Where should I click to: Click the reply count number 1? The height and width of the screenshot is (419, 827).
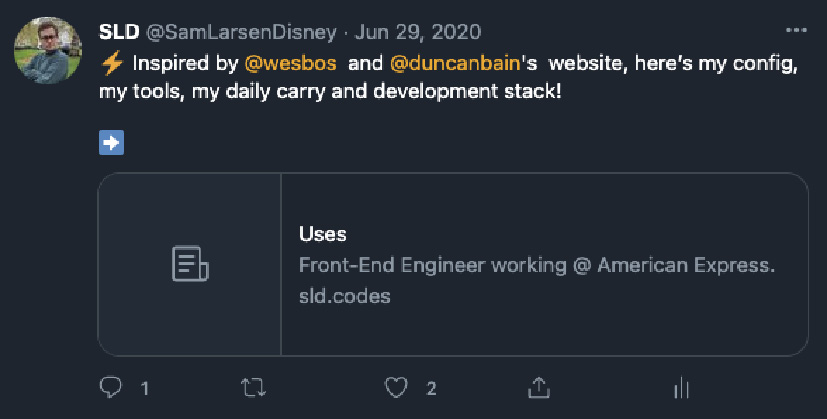(x=145, y=388)
